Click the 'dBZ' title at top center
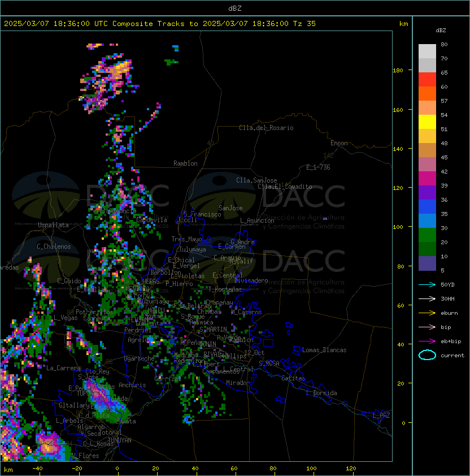The image size is (470, 476). [x=235, y=8]
